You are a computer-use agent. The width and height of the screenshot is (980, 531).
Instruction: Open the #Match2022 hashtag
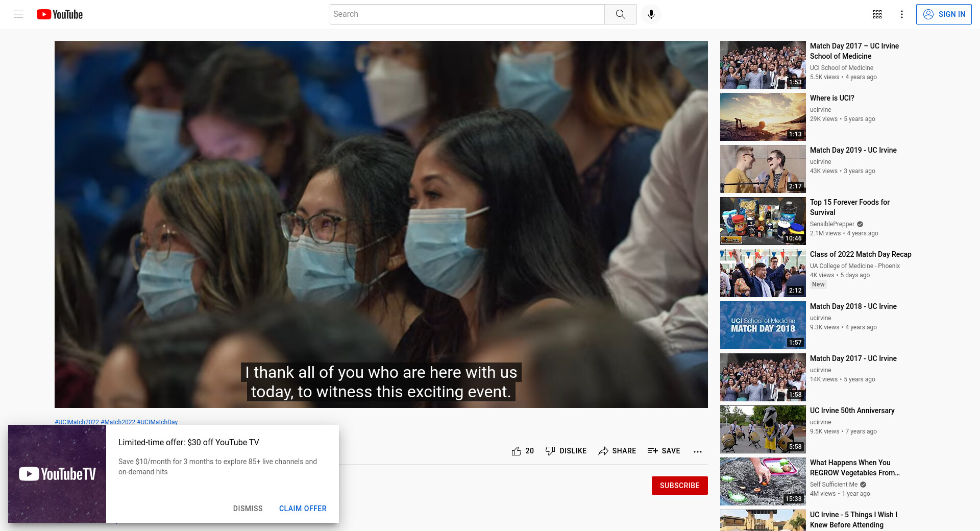click(118, 422)
